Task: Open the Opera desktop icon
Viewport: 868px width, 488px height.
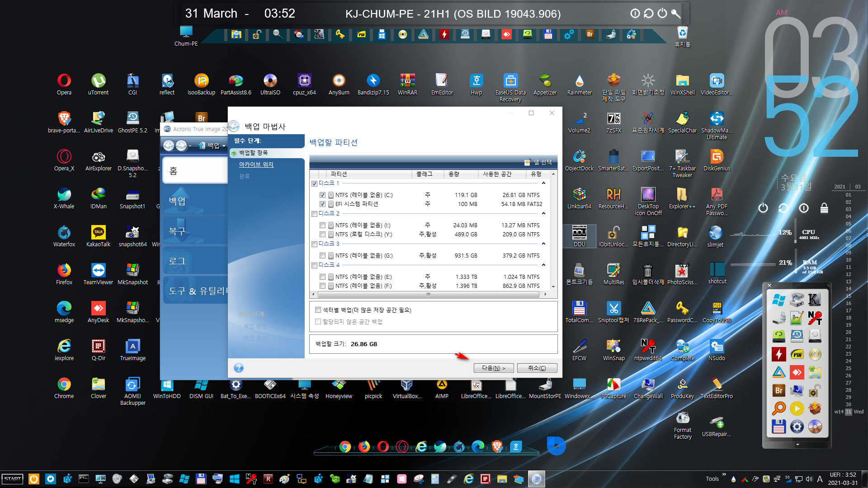Action: point(64,84)
